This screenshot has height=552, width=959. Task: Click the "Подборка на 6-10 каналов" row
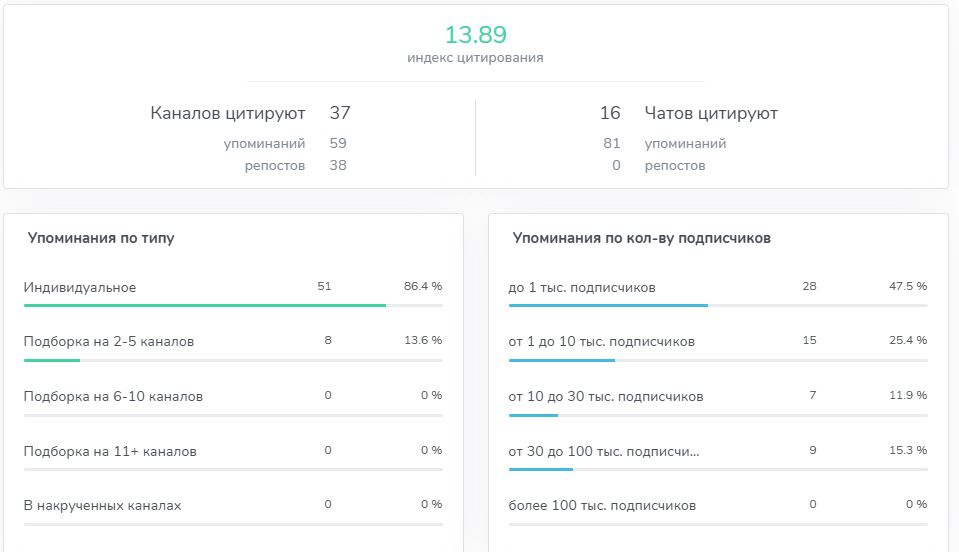(x=113, y=396)
